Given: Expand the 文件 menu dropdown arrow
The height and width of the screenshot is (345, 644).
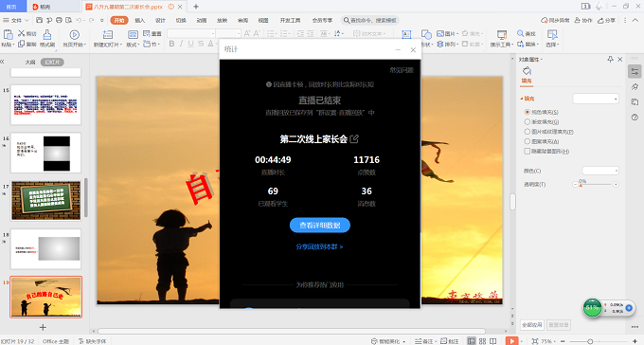Looking at the screenshot, I should [x=27, y=20].
